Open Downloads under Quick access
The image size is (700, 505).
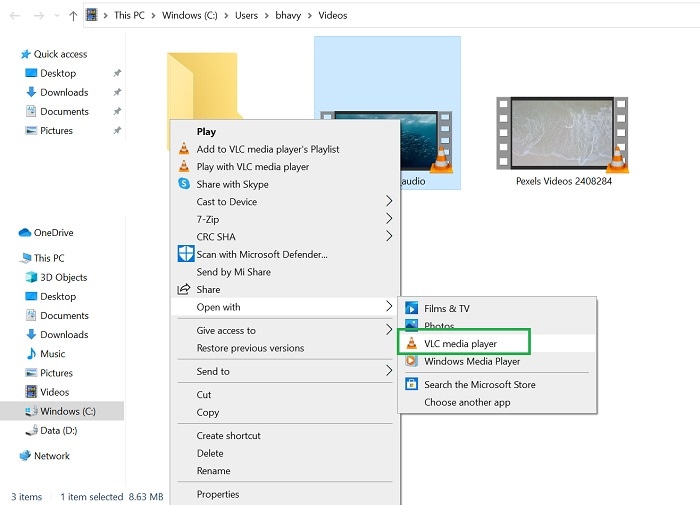point(64,92)
